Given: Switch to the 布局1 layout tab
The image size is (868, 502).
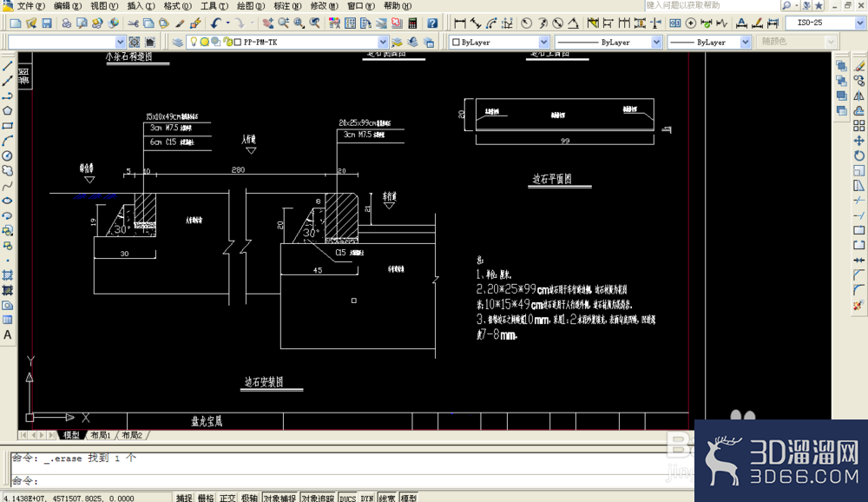Looking at the screenshot, I should tap(101, 435).
